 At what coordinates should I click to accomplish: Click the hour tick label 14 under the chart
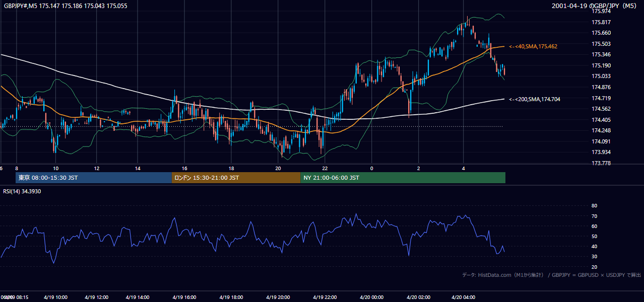tap(138, 169)
